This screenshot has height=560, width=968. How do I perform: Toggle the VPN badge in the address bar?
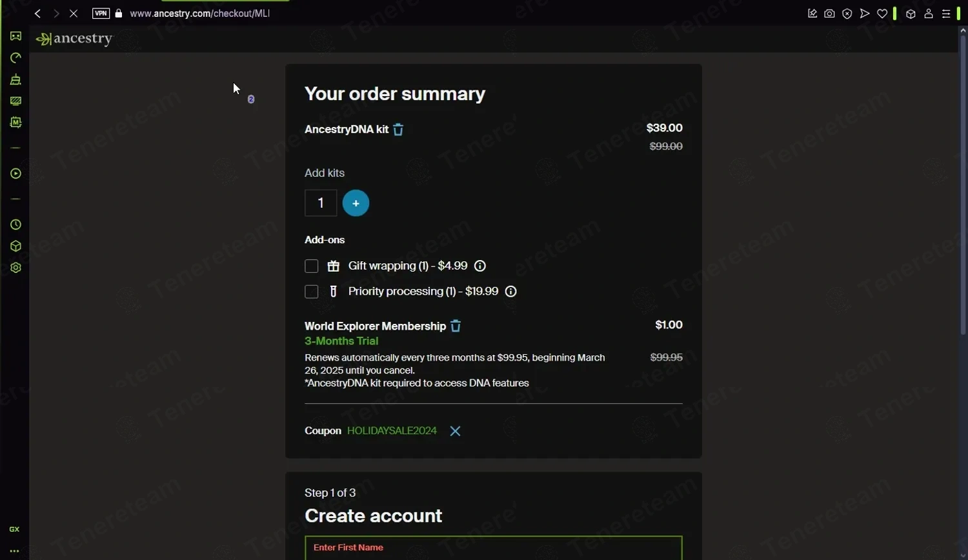point(101,14)
